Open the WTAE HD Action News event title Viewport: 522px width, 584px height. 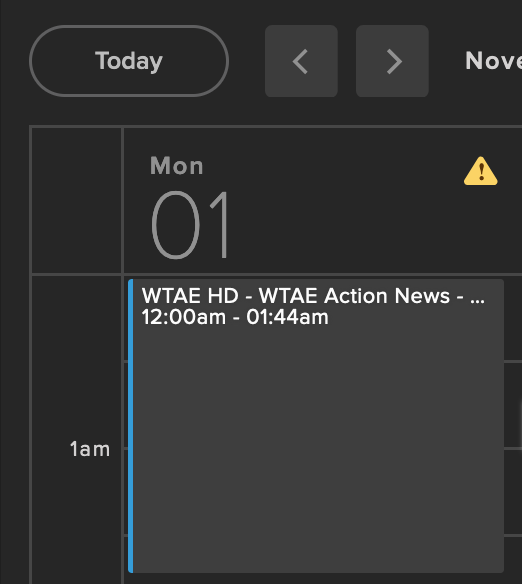[x=313, y=296]
